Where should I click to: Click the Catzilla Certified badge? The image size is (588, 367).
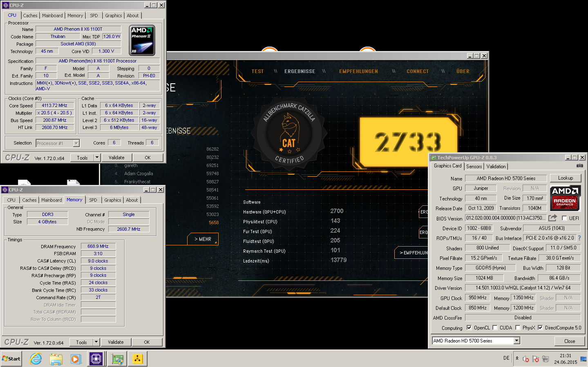click(x=289, y=134)
